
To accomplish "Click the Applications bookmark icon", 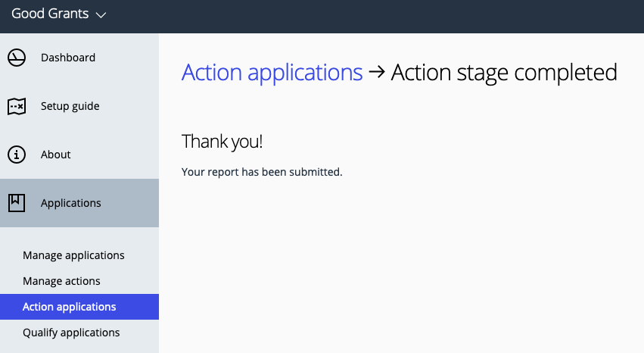I will [x=17, y=203].
